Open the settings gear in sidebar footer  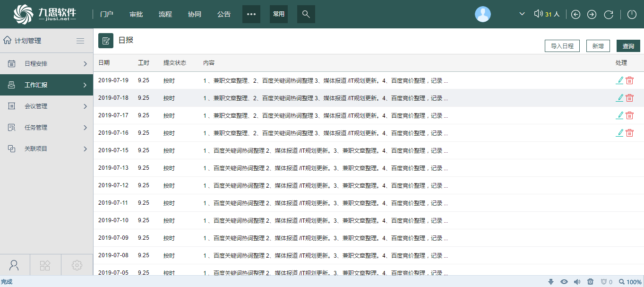(77, 265)
